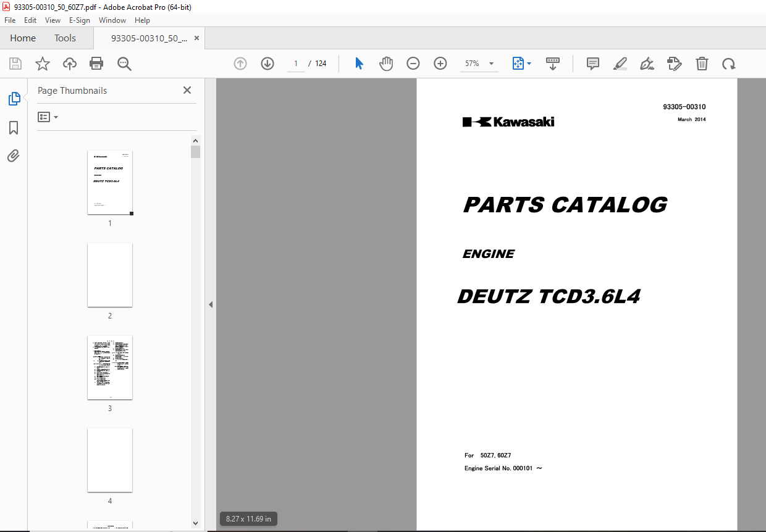Open the find text magnifier icon
This screenshot has height=532, width=766.
(x=124, y=64)
